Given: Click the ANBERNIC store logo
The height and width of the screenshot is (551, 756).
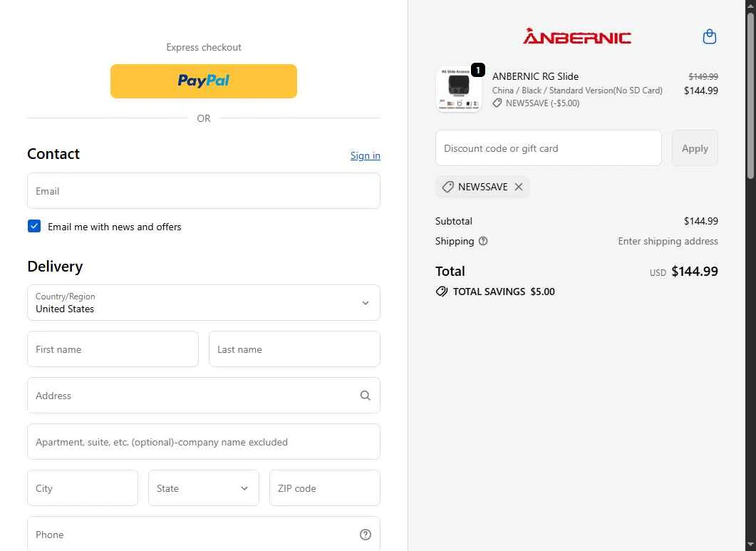Looking at the screenshot, I should (577, 36).
